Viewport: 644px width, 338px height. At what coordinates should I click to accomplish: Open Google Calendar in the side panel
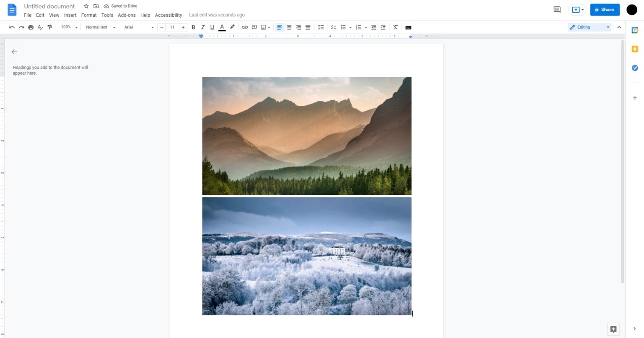(634, 30)
